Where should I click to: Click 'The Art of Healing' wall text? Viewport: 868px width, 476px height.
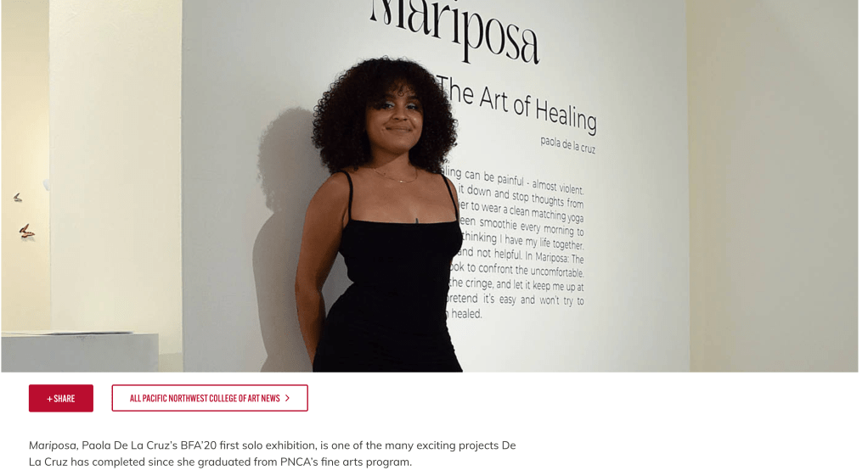(x=517, y=105)
